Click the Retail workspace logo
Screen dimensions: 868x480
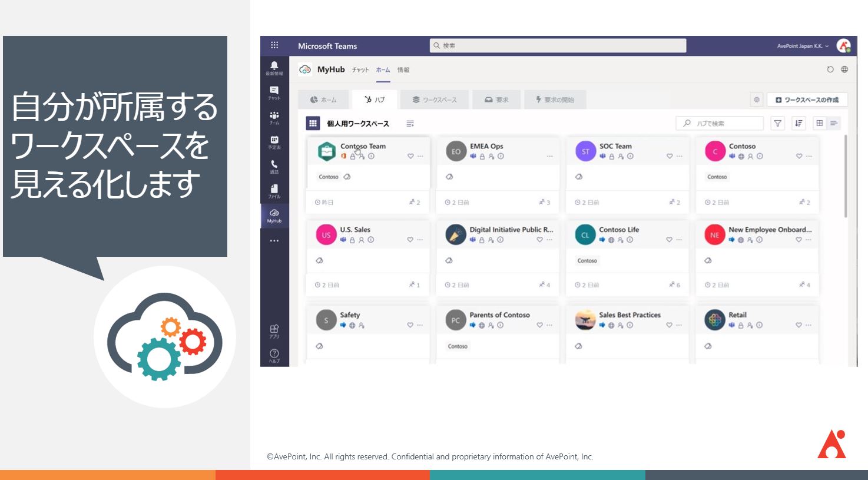(x=715, y=320)
